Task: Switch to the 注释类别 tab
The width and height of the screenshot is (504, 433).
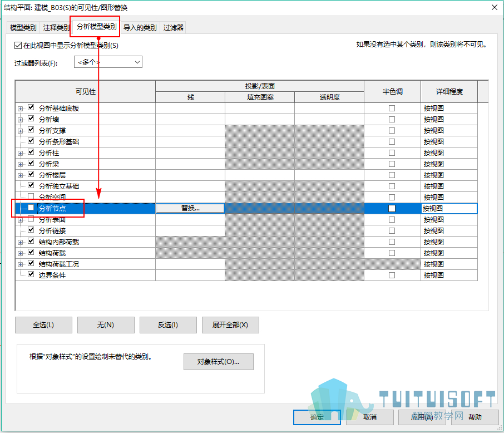Action: click(x=56, y=28)
